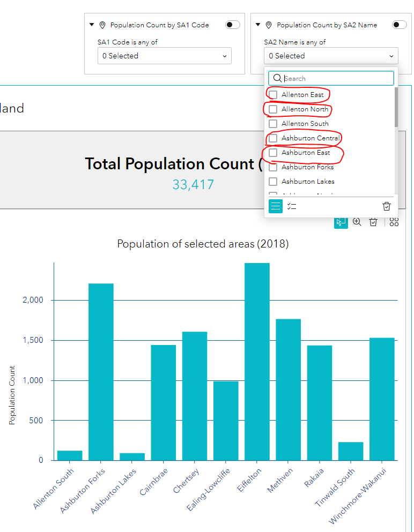Click the Eiffelton bar
The image size is (414, 532).
pyautogui.click(x=257, y=362)
